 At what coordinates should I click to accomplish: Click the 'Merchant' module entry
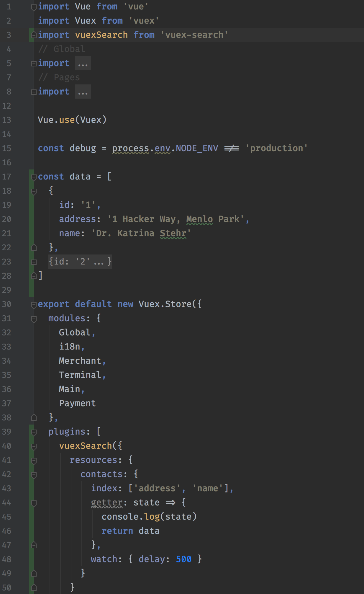click(80, 361)
